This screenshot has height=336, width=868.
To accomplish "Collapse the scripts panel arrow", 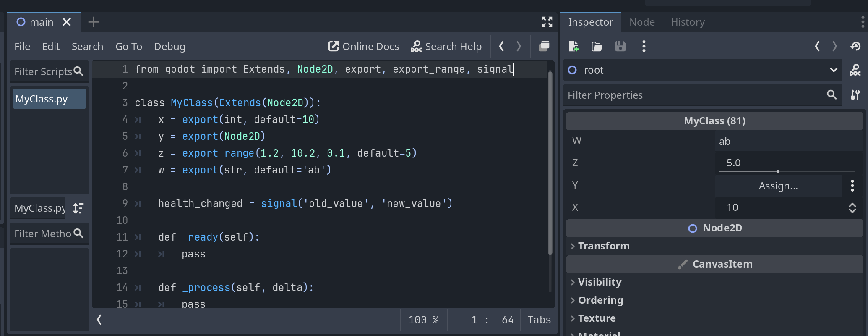I will 99,320.
